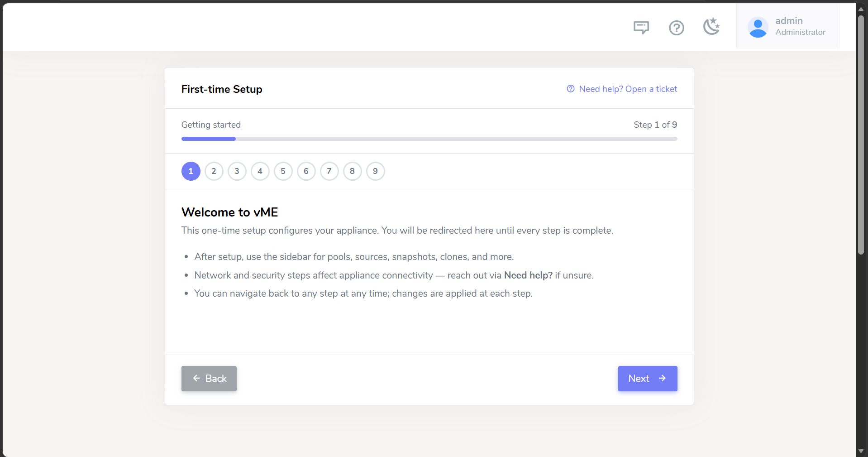Click the 'Step 1 of 9' label
The width and height of the screenshot is (868, 457).
coord(655,125)
